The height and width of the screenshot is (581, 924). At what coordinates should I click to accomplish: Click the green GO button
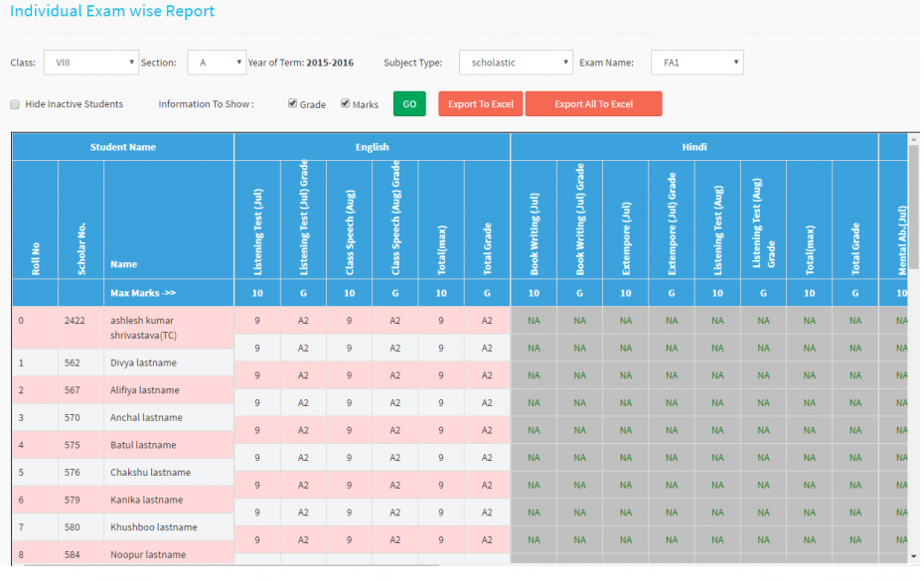(x=409, y=103)
